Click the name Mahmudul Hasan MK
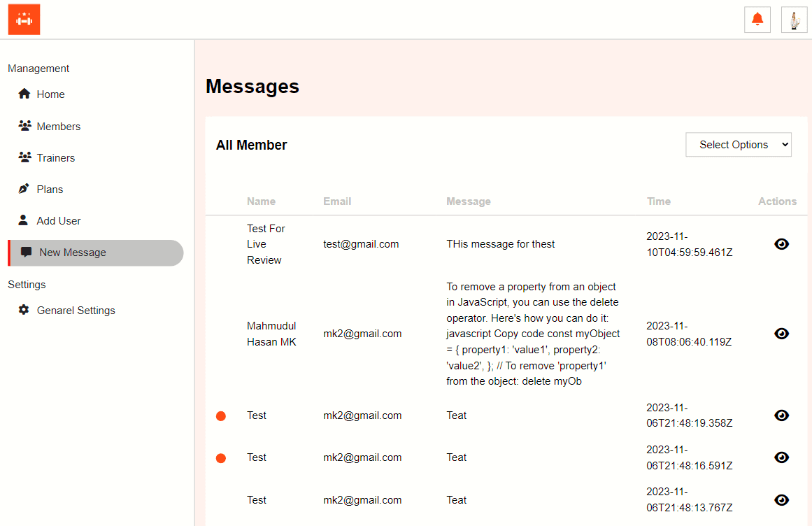 [271, 334]
